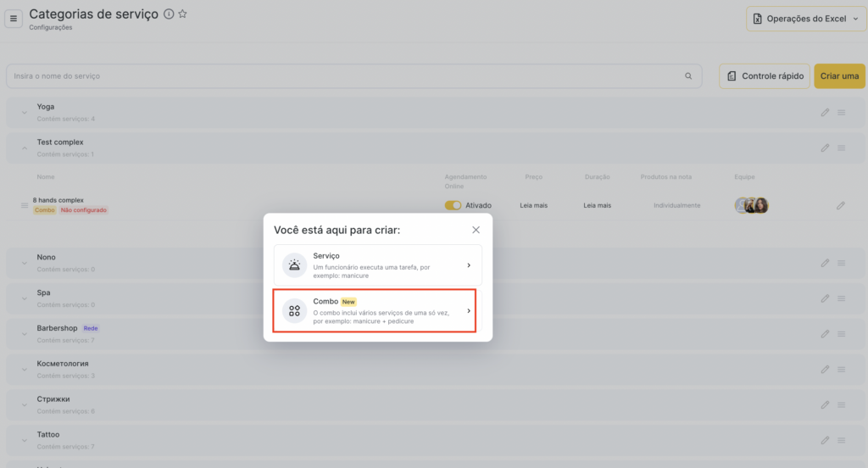Expand the Spa category

point(25,298)
